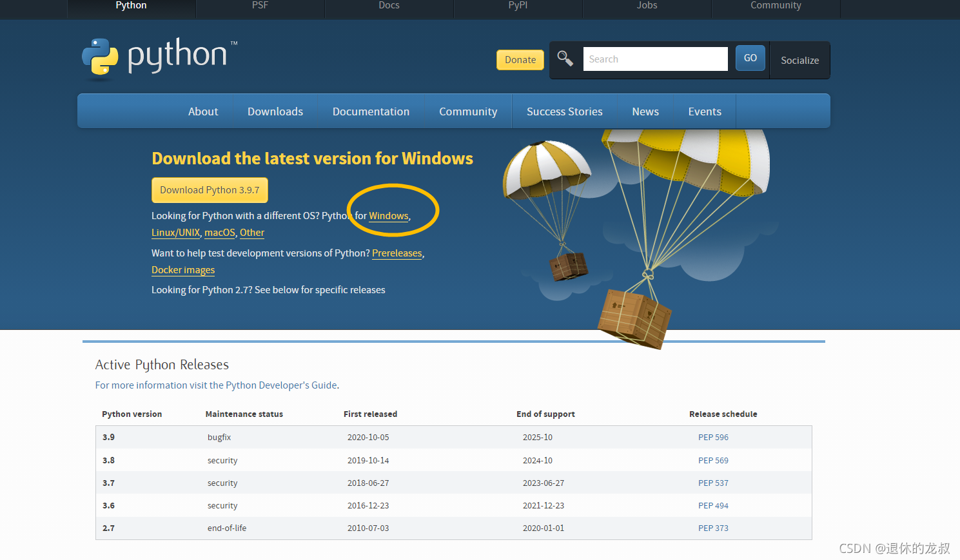This screenshot has width=960, height=560.
Task: Click the end of support date 2020-01-01
Action: 544,528
